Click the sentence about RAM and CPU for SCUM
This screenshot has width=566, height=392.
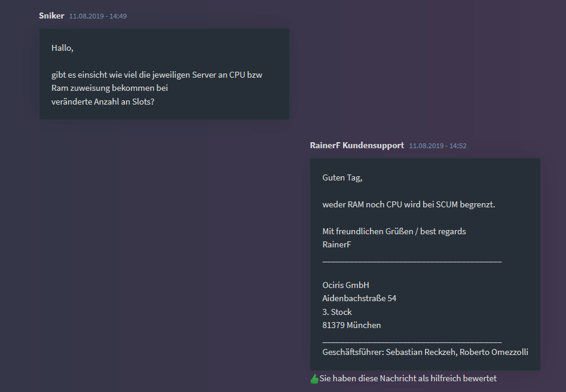pos(409,204)
